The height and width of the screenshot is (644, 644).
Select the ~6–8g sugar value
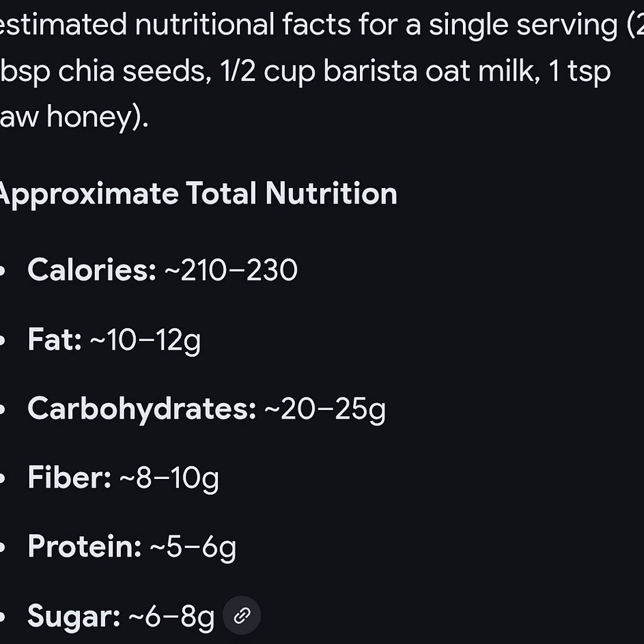click(x=171, y=616)
